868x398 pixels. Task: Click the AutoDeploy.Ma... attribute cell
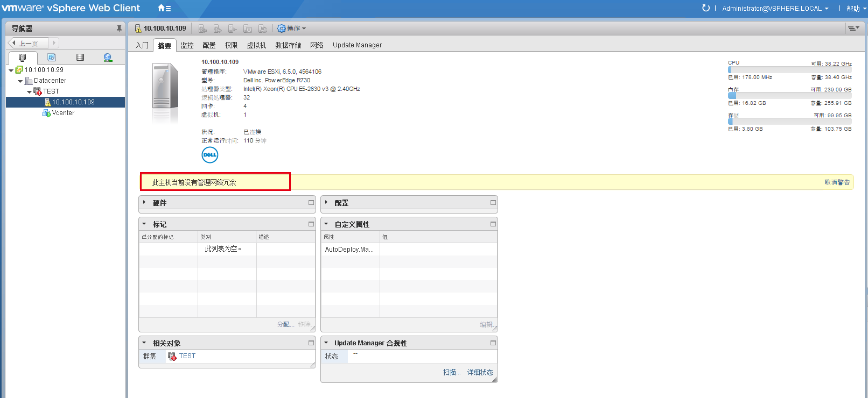coord(350,250)
